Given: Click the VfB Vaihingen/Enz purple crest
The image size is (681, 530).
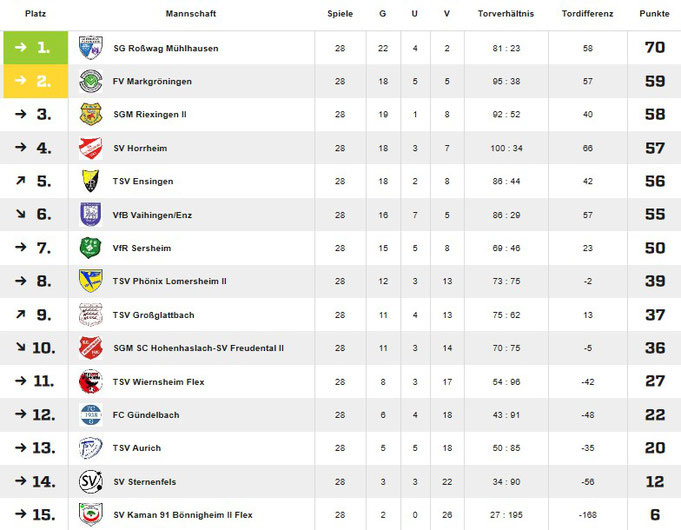Looking at the screenshot, I should pos(91,215).
